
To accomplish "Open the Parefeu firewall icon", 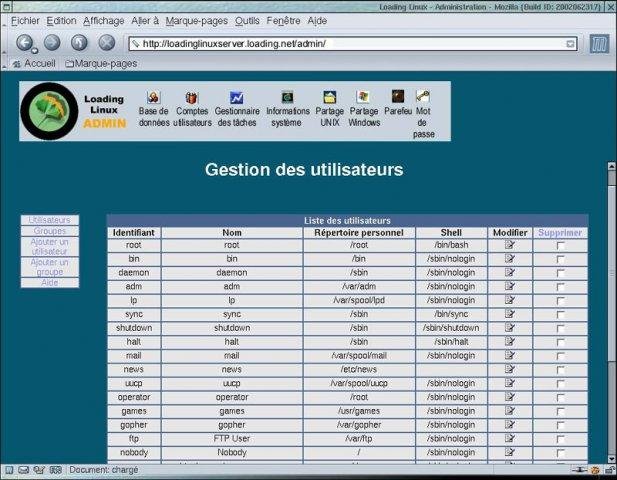I will point(398,97).
